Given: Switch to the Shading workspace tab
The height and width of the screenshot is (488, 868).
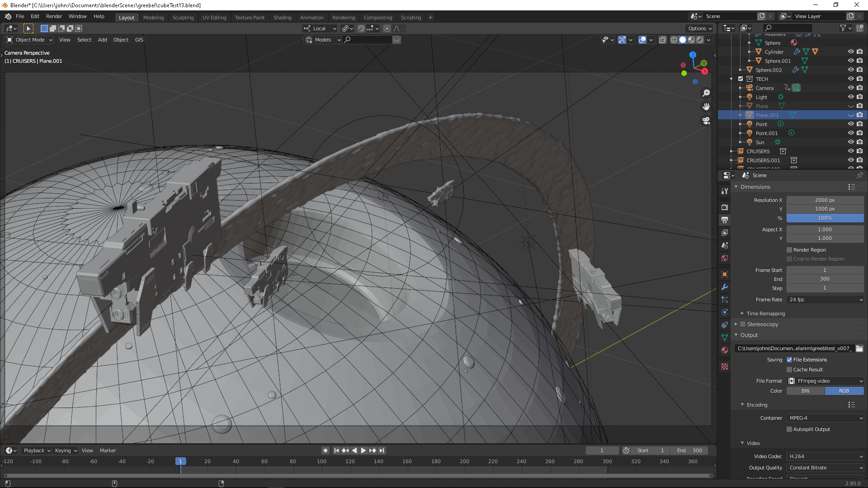Looking at the screenshot, I should tap(282, 18).
